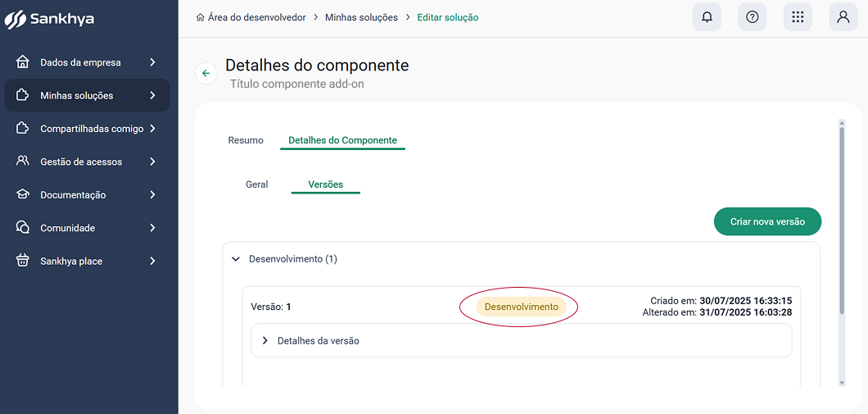Switch to the Resumo tab
868x414 pixels.
pyautogui.click(x=246, y=140)
